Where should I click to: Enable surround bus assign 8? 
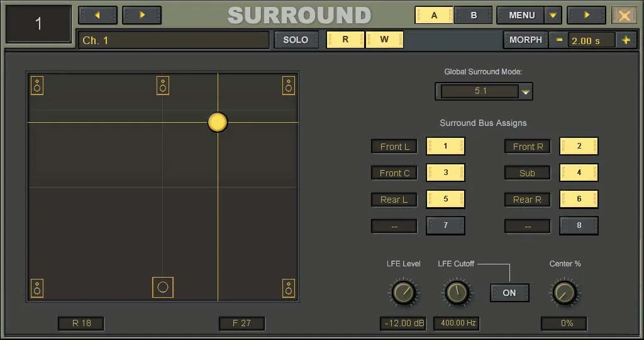[579, 225]
